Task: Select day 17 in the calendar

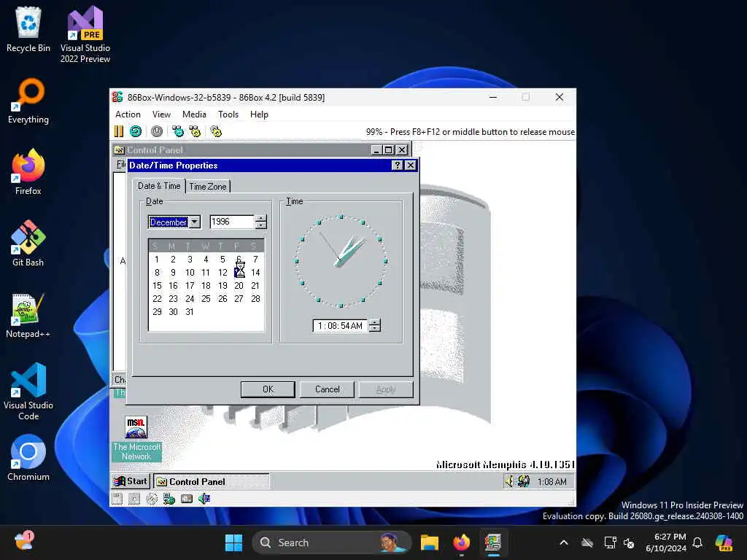Action: tap(190, 286)
